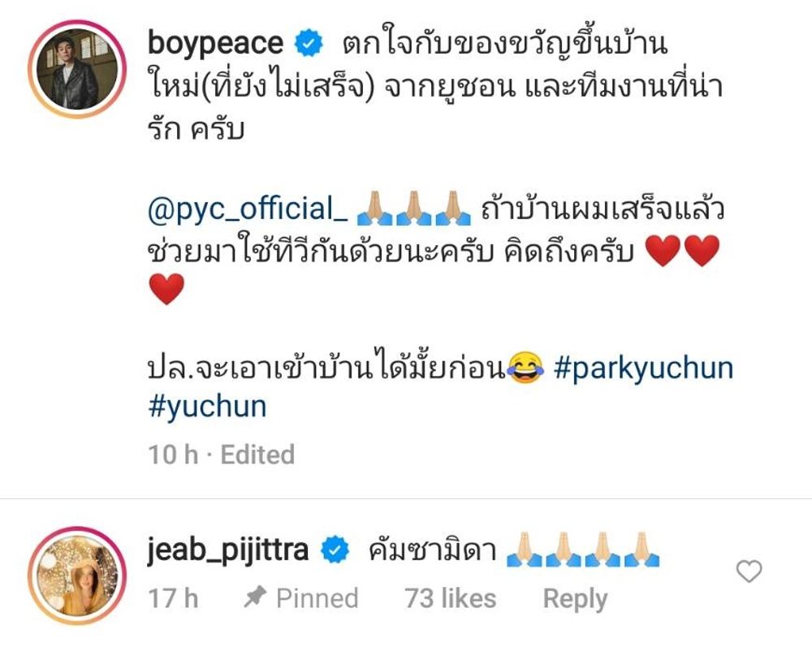Viewport: 812px width, 647px height.
Task: Like the jeab_pijittra comment with heart icon
Action: 749,572
